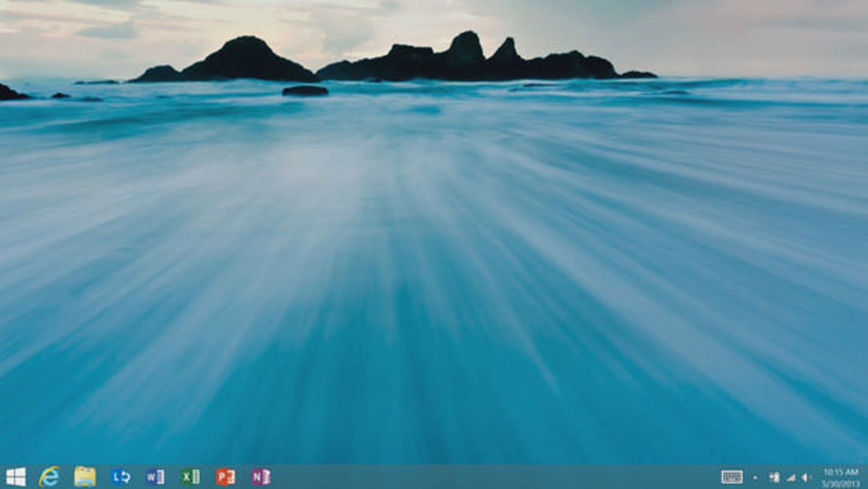The image size is (868, 489).
Task: Open the touch keyboard icon
Action: pyautogui.click(x=731, y=477)
